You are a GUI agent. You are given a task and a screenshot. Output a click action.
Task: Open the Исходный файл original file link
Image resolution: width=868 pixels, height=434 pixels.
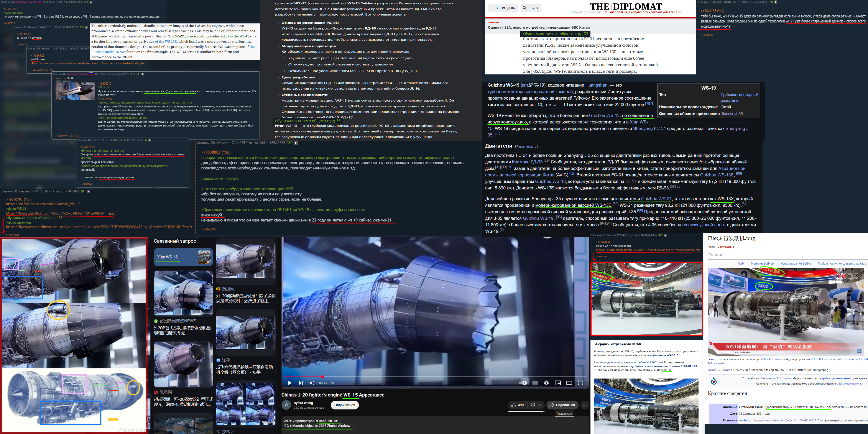click(719, 370)
